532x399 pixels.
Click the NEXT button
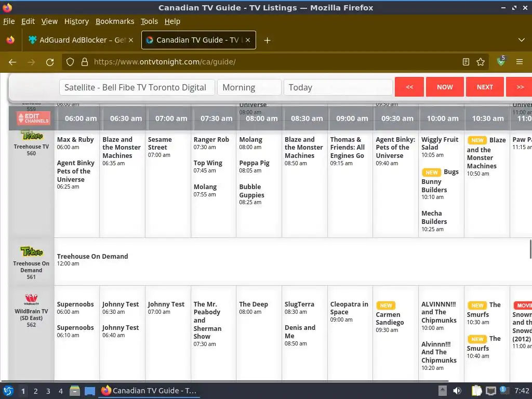pos(485,87)
